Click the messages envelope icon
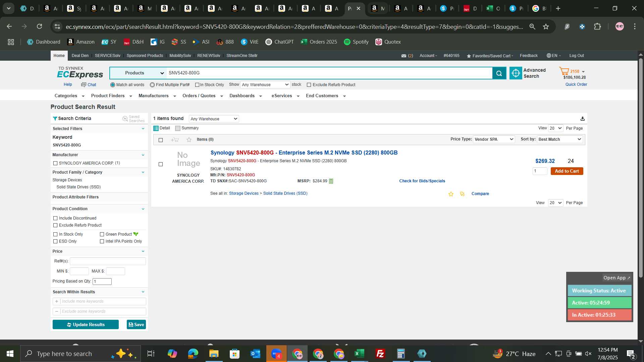644x362 pixels. [404, 56]
